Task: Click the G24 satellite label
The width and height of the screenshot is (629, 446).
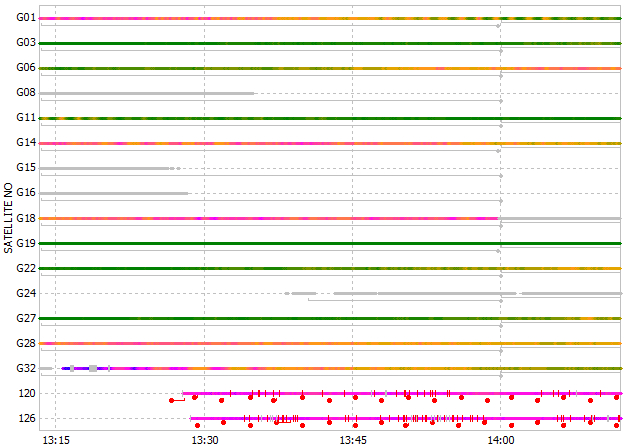Action: (26, 293)
